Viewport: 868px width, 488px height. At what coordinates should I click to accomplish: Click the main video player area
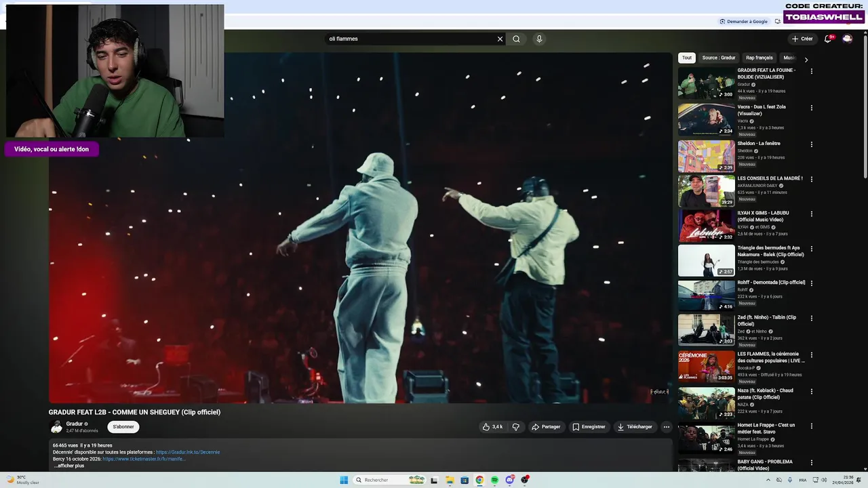point(360,228)
